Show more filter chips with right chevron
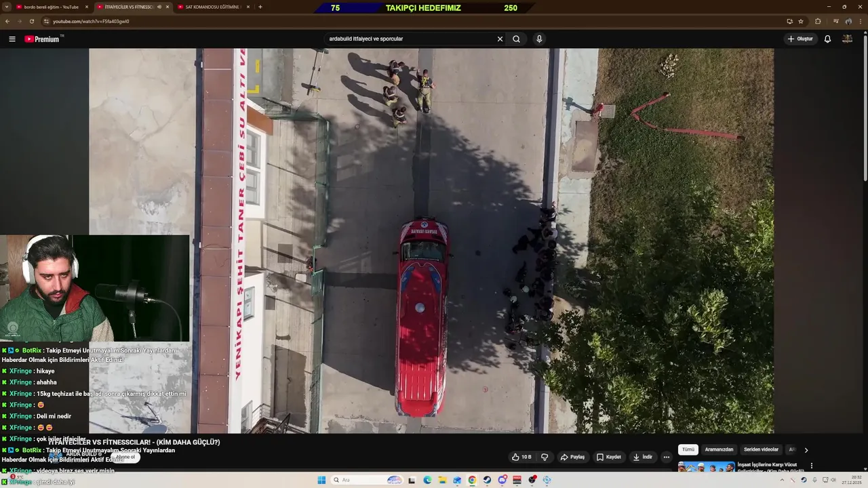Viewport: 868px width, 488px height. pyautogui.click(x=806, y=449)
